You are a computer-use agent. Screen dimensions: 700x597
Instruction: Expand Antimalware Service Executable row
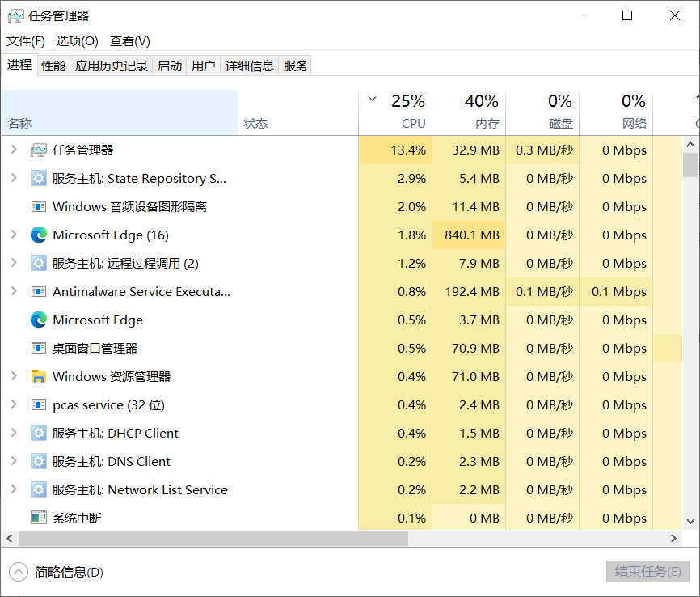pyautogui.click(x=14, y=291)
